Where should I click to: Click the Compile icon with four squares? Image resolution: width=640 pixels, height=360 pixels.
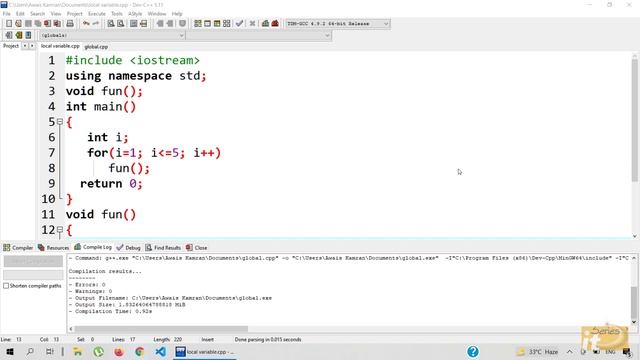(x=198, y=24)
